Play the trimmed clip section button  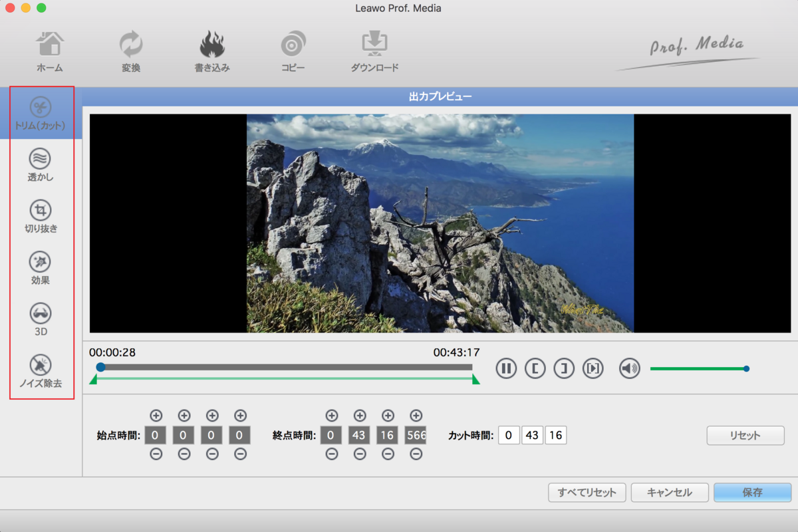click(593, 368)
